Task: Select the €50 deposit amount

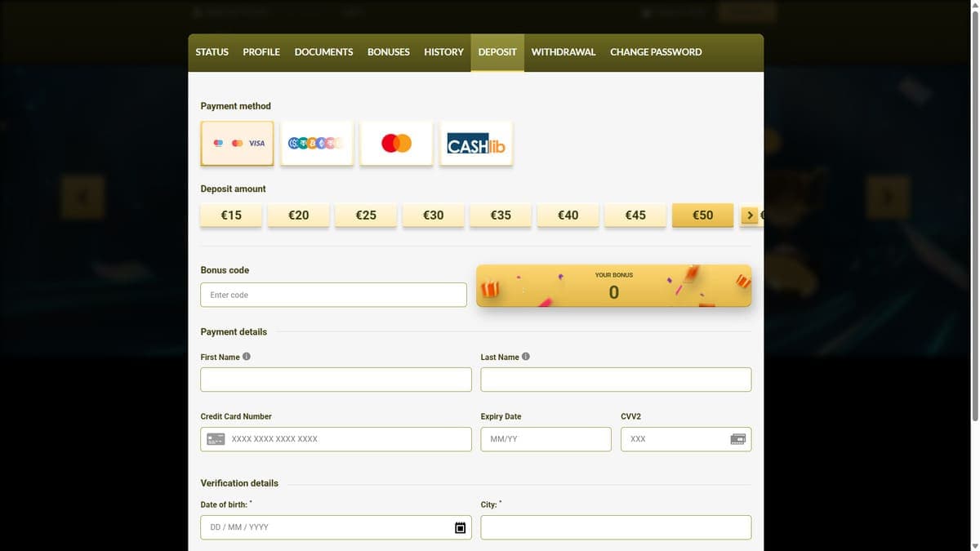Action: point(702,216)
